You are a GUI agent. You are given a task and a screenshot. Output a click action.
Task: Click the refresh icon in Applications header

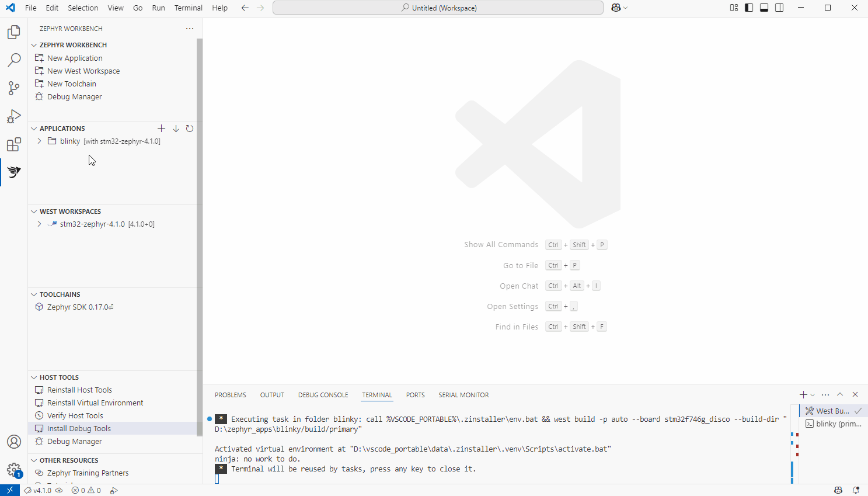point(189,129)
